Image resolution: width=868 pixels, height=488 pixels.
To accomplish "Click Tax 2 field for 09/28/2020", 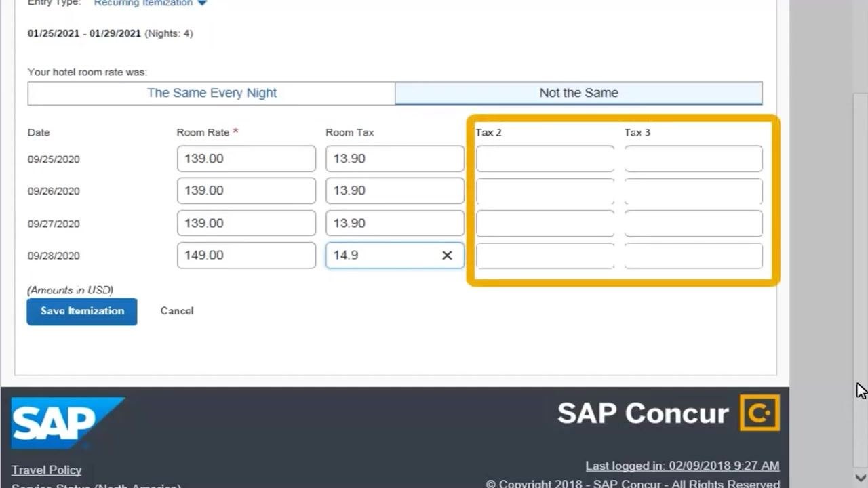I will click(545, 255).
